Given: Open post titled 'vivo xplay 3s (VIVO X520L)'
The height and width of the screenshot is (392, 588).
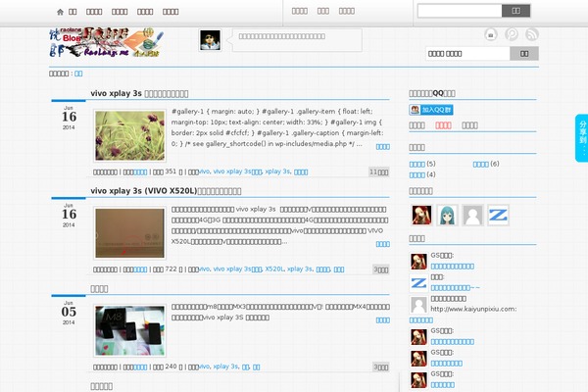Looking at the screenshot, I should (166, 191).
